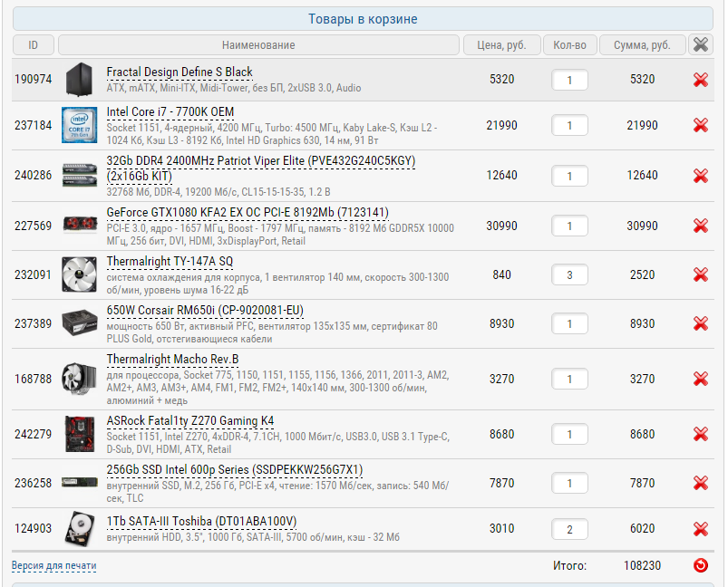Open the Intel 600p SSD thumbnail
The height and width of the screenshot is (587, 728).
tap(80, 483)
